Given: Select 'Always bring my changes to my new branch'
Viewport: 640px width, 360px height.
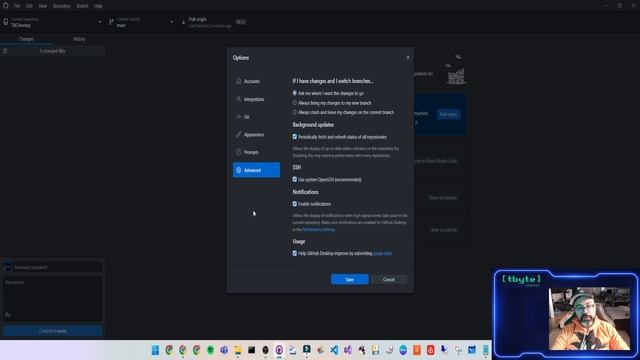Looking at the screenshot, I should [295, 103].
